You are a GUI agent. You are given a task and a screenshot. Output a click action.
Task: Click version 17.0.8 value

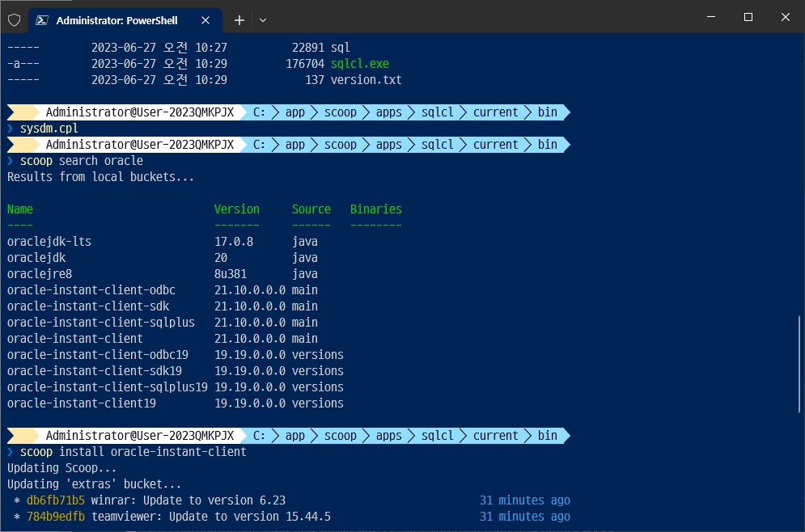pyautogui.click(x=234, y=242)
